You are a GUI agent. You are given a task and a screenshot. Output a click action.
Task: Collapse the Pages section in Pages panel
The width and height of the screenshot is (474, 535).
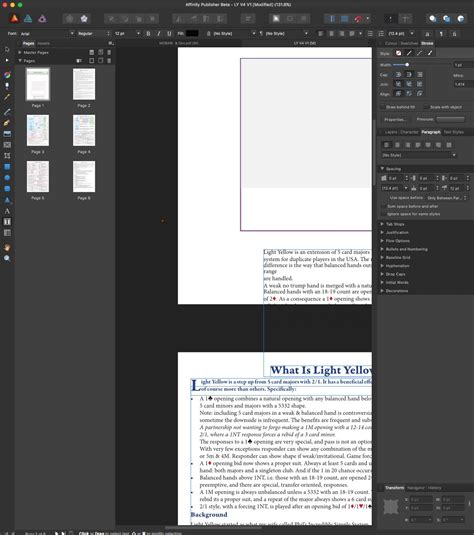tap(20, 60)
